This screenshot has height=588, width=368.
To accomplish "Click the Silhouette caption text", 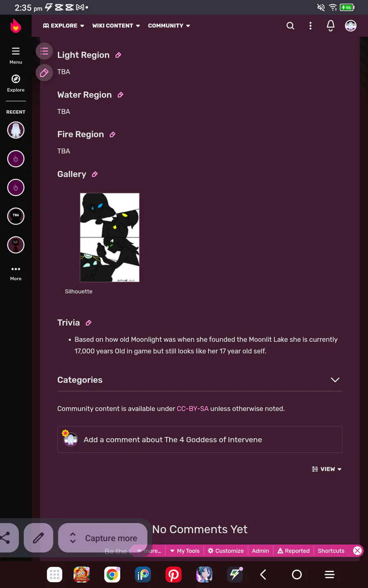I will pyautogui.click(x=79, y=292).
